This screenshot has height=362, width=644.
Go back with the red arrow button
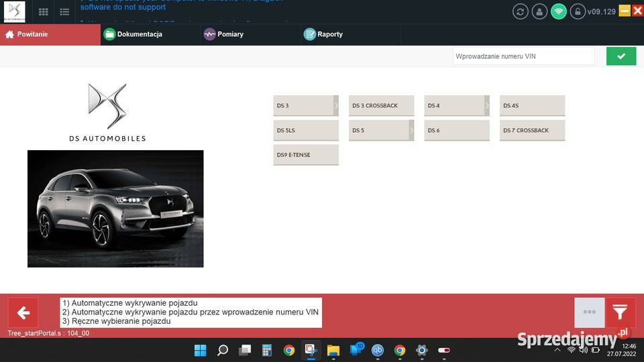point(23,313)
